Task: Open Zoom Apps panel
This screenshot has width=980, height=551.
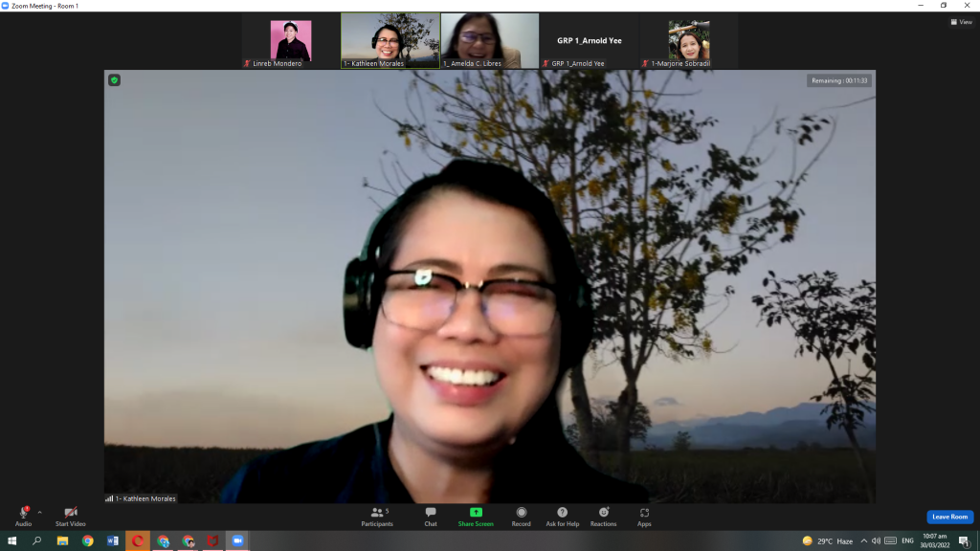Action: (x=644, y=516)
